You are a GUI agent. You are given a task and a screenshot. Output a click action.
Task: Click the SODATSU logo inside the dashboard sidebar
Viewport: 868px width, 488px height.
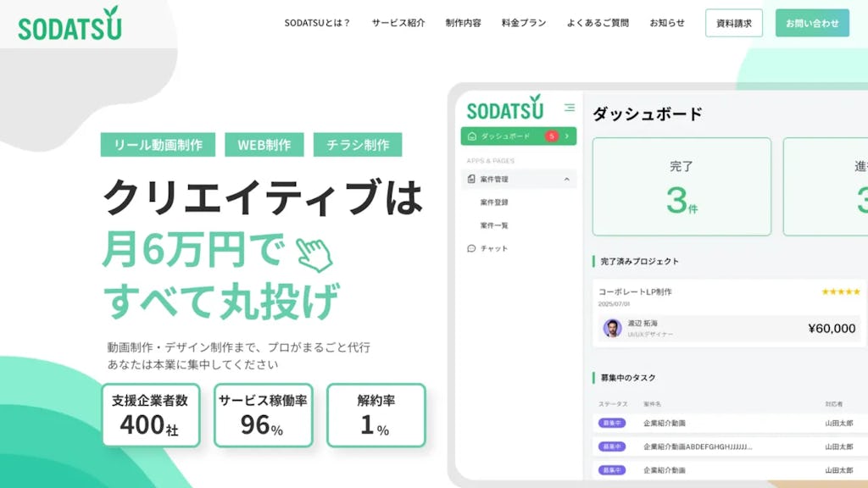[506, 109]
